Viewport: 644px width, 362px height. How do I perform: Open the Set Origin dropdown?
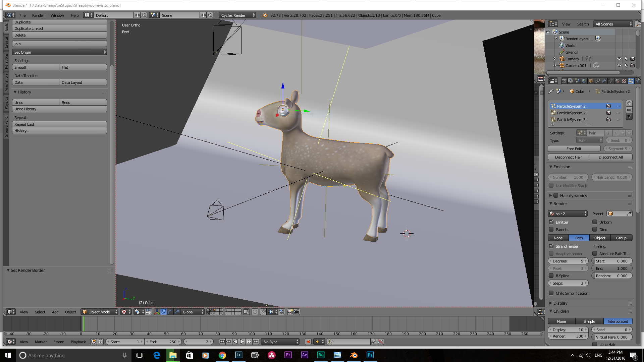pos(60,52)
